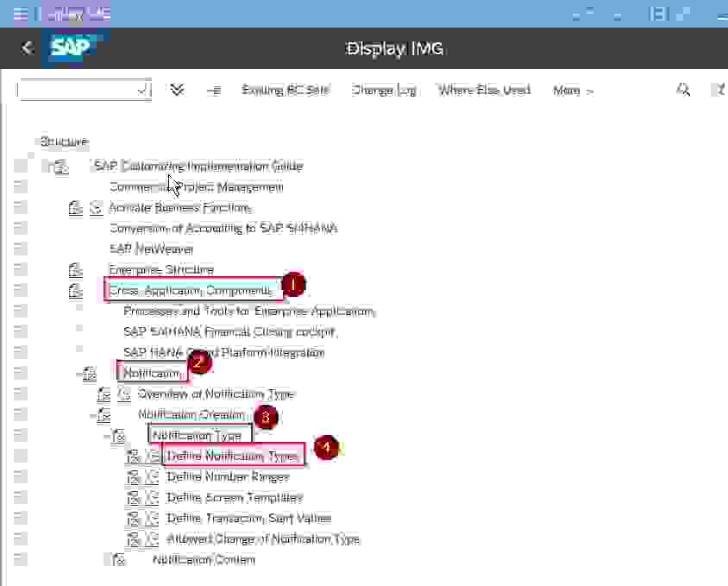
Task: Toggle row selector beside SAP NetWeaver
Action: coord(20,249)
